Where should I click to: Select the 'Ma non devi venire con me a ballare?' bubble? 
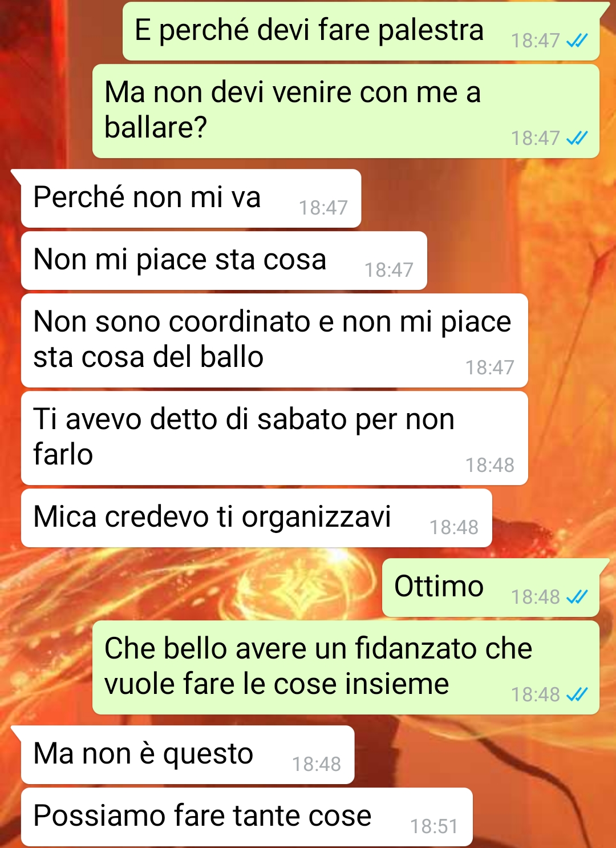pos(346,111)
